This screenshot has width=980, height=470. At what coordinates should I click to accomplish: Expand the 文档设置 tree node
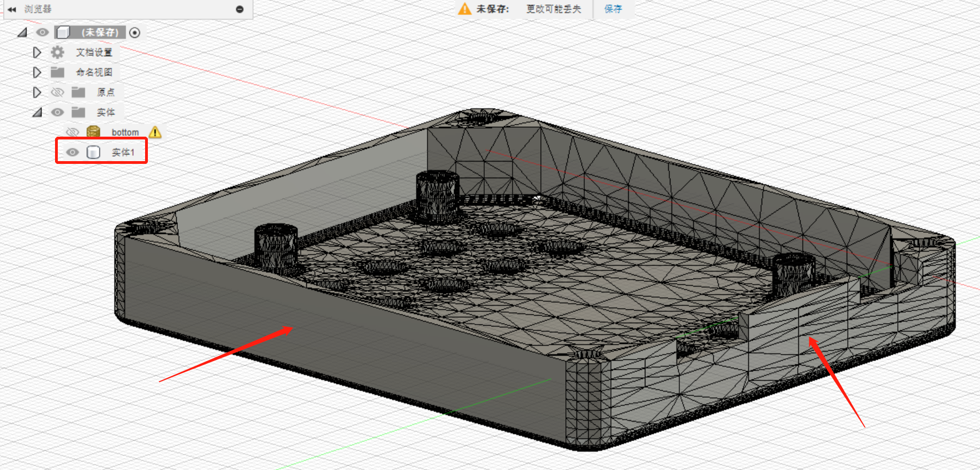coord(37,52)
